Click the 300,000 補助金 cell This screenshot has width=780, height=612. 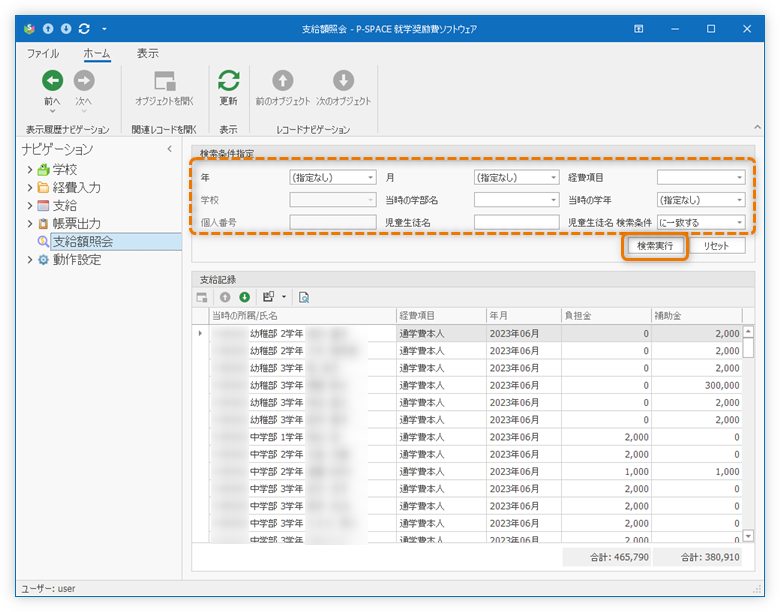point(696,386)
